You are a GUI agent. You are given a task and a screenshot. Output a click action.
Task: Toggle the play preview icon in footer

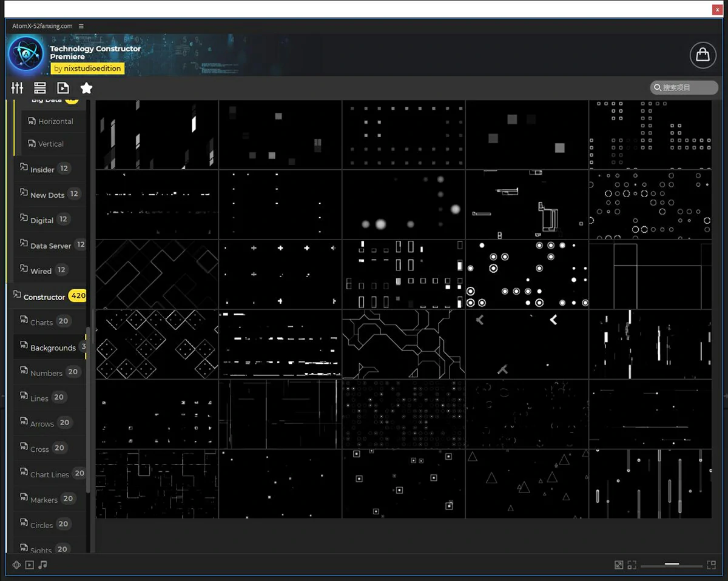click(x=29, y=565)
